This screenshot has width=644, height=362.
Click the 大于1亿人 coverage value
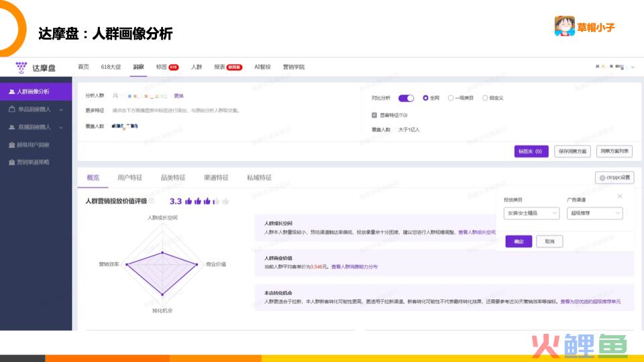(409, 129)
